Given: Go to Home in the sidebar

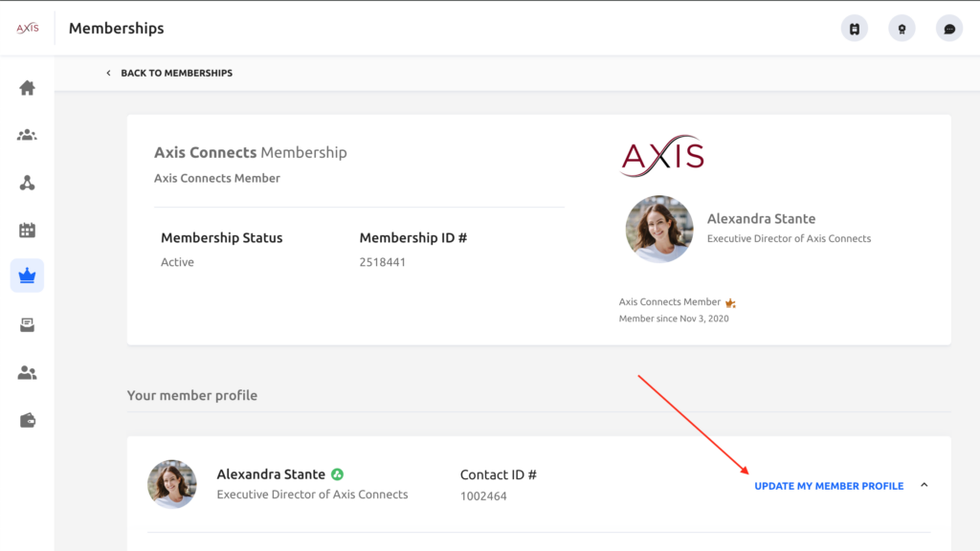Looking at the screenshot, I should click(27, 88).
